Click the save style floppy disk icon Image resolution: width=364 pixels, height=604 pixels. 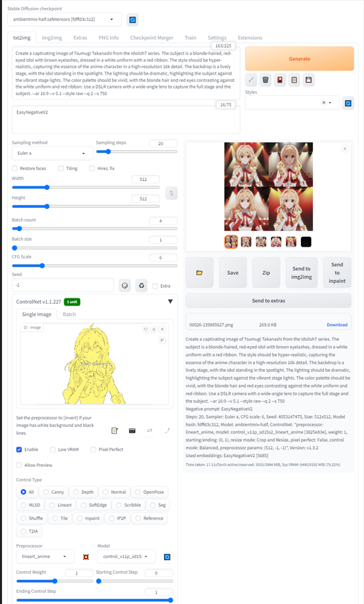308,80
